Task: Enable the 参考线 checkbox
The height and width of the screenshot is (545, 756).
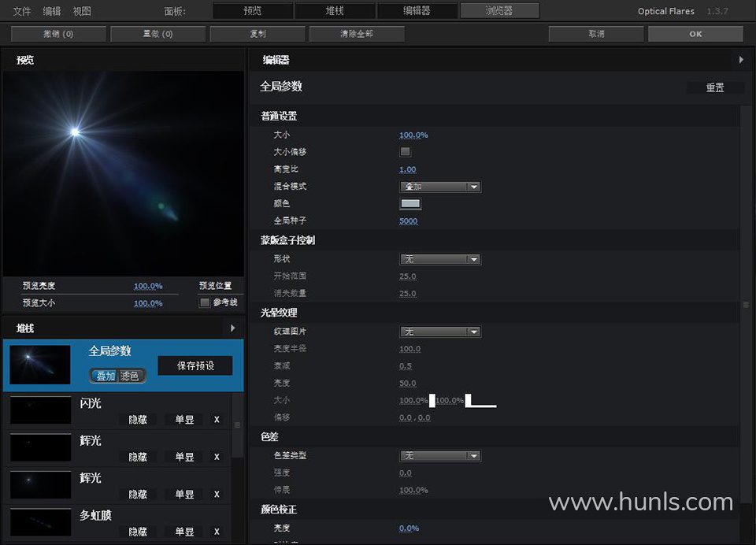Action: (x=205, y=302)
